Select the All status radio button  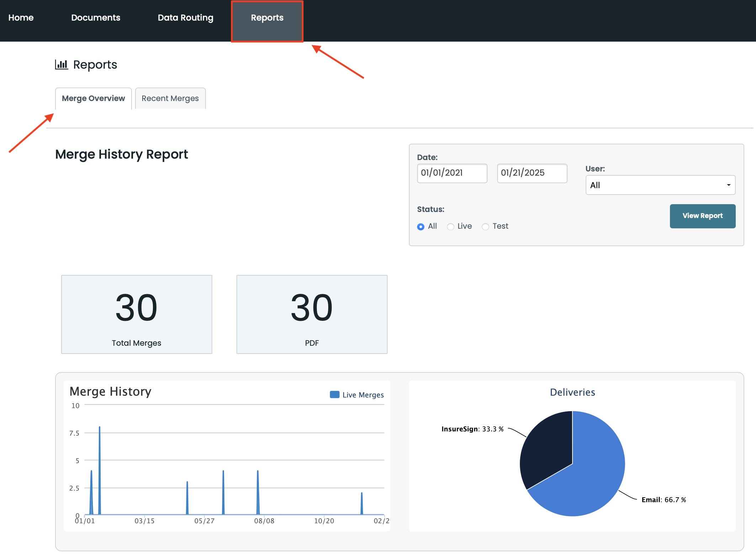[421, 227]
